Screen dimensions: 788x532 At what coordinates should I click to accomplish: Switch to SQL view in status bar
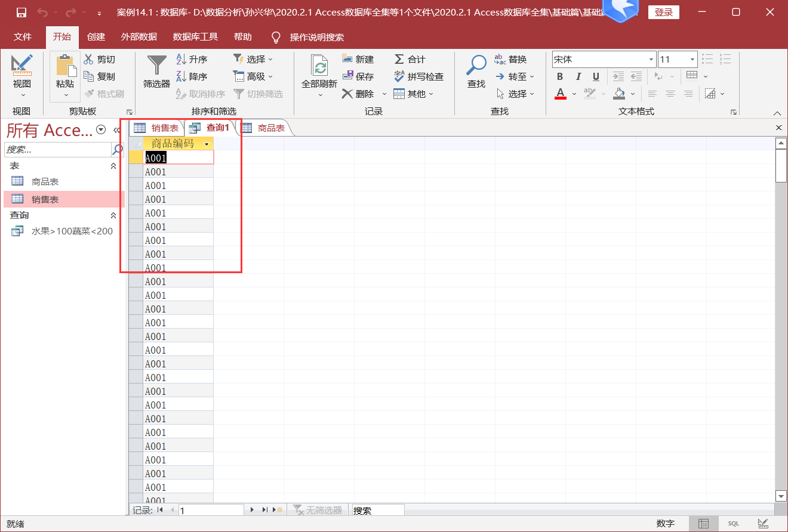click(x=733, y=524)
